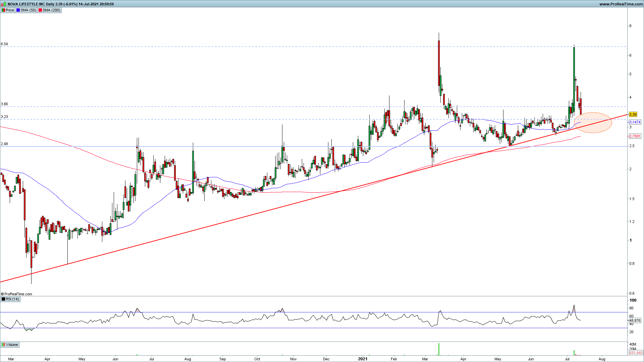Click the 2021 year marker on time axis
Viewport: 644px width, 362px height.
tap(363, 359)
